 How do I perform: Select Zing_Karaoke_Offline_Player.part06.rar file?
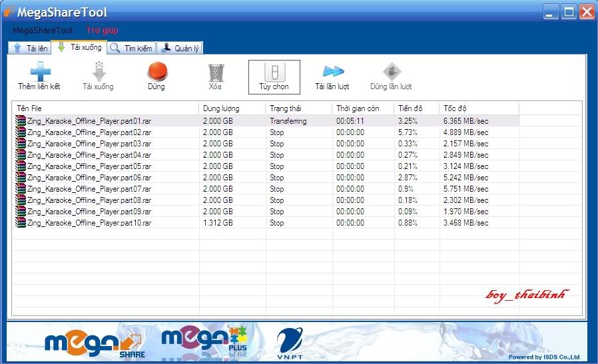(x=89, y=178)
